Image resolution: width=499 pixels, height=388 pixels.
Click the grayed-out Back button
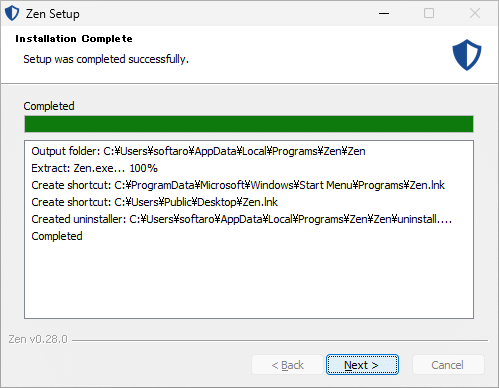(x=287, y=365)
